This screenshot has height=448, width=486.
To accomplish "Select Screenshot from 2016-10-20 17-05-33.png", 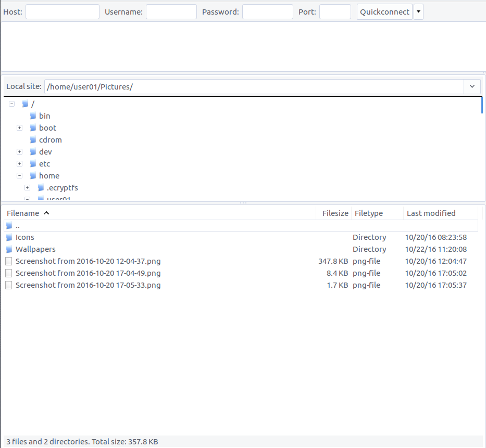I will (88, 285).
